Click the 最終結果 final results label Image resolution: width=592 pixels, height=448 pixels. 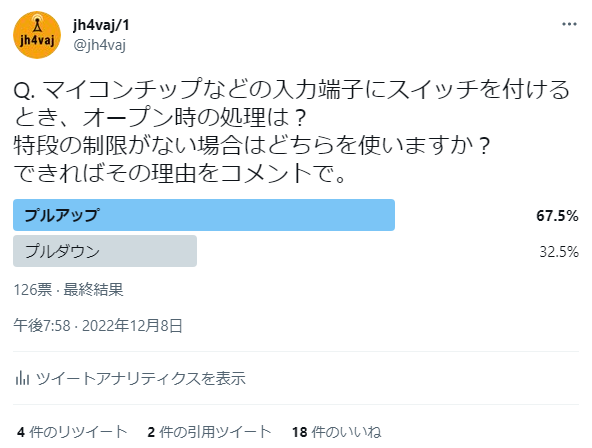[x=93, y=289]
